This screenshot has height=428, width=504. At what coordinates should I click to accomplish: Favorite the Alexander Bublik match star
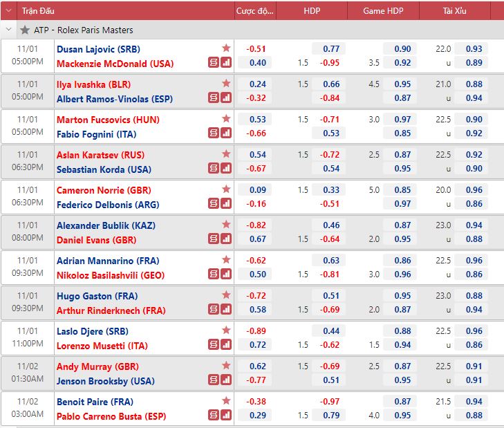point(226,225)
